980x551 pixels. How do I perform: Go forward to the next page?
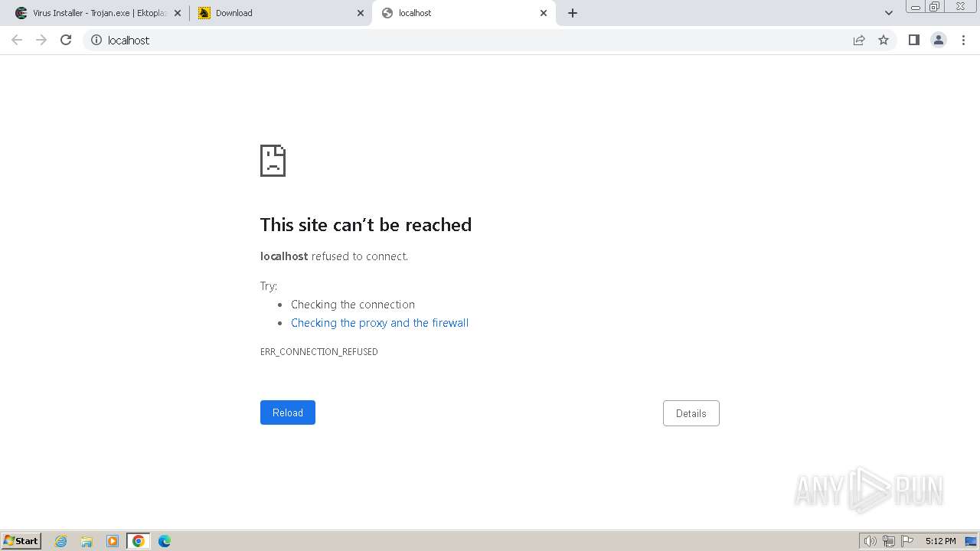(x=41, y=40)
